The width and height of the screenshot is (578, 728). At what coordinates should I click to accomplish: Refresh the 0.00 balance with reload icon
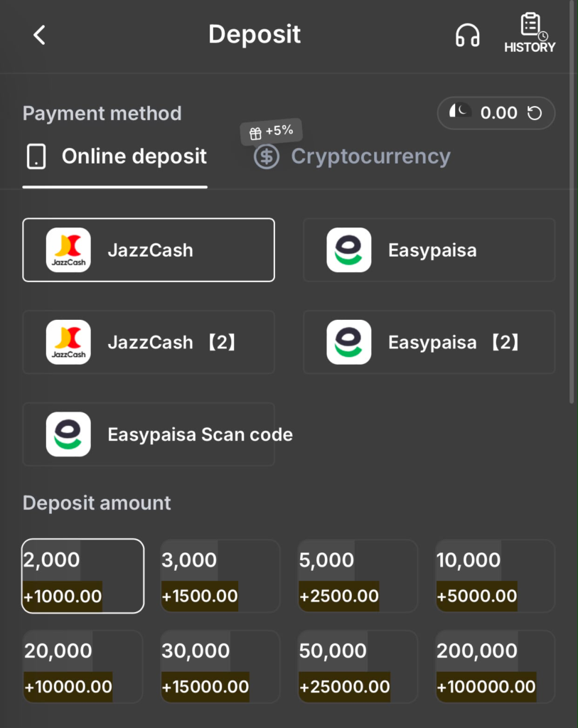point(535,113)
